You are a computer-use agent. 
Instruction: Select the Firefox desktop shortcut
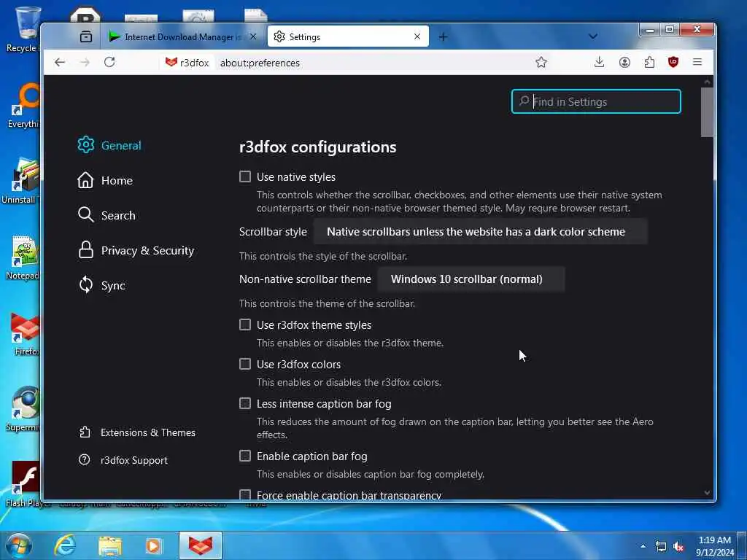pyautogui.click(x=24, y=335)
